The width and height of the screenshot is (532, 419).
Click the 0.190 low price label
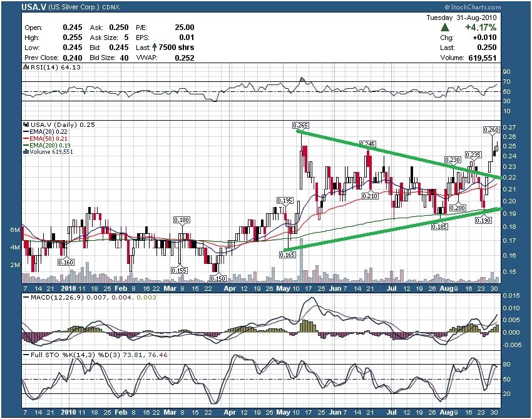pyautogui.click(x=483, y=220)
